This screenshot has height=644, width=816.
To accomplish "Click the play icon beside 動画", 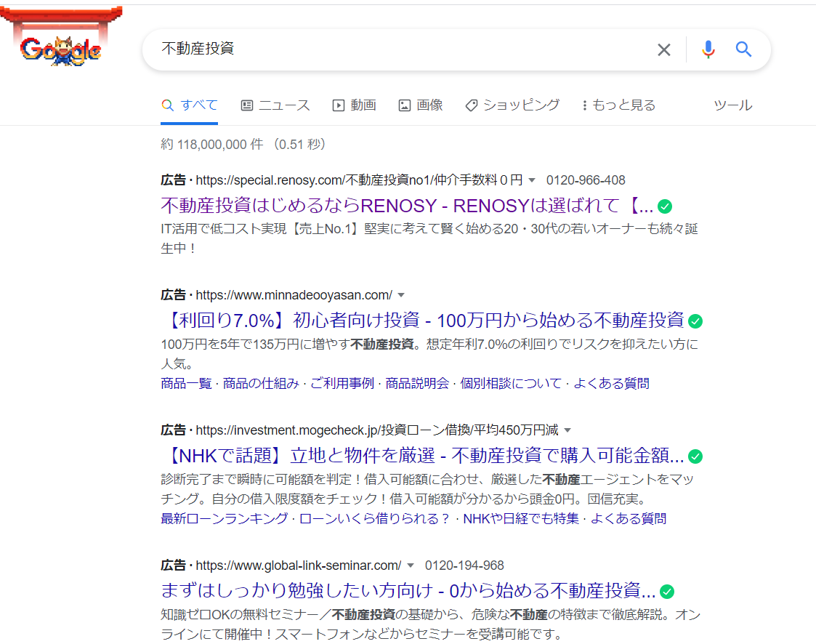I will [x=339, y=105].
